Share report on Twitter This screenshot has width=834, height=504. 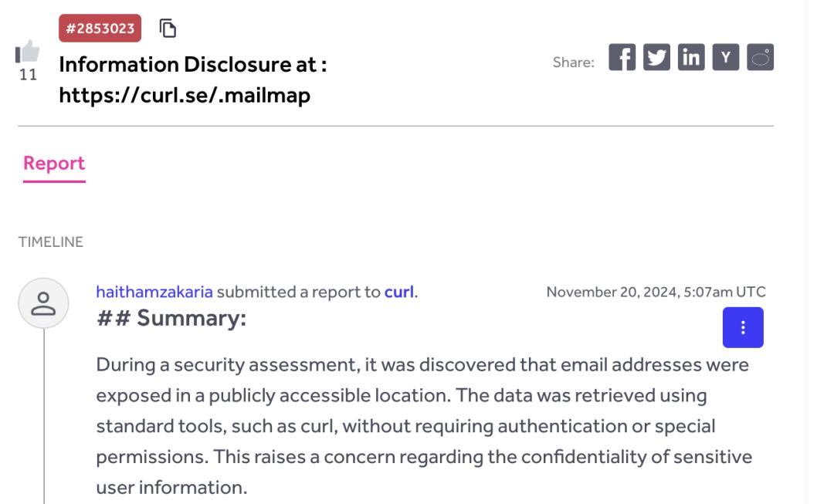[x=656, y=57]
